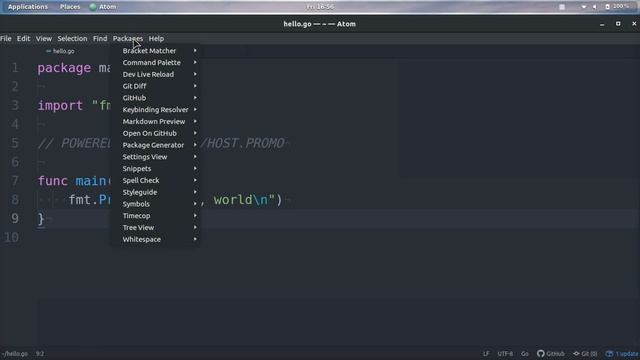Select Keybinding Resolver menu entry

point(156,110)
